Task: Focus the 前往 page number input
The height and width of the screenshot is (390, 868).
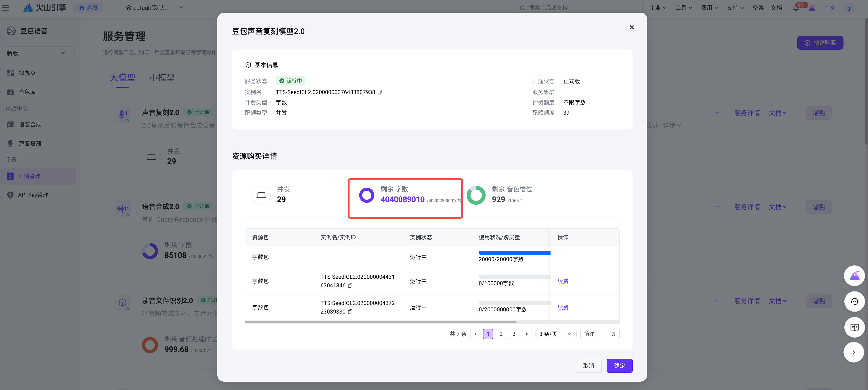Action: tap(600, 334)
